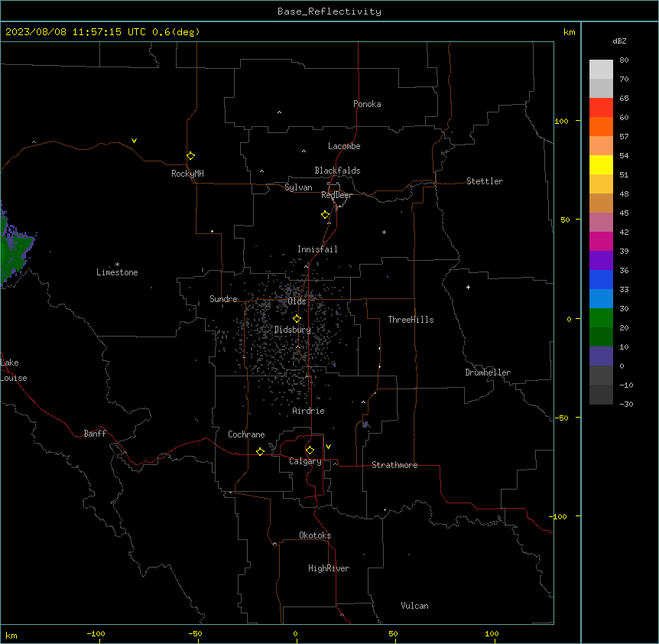
Task: Click the light gray 70-80 dBZ legend swatch
Action: [x=601, y=70]
